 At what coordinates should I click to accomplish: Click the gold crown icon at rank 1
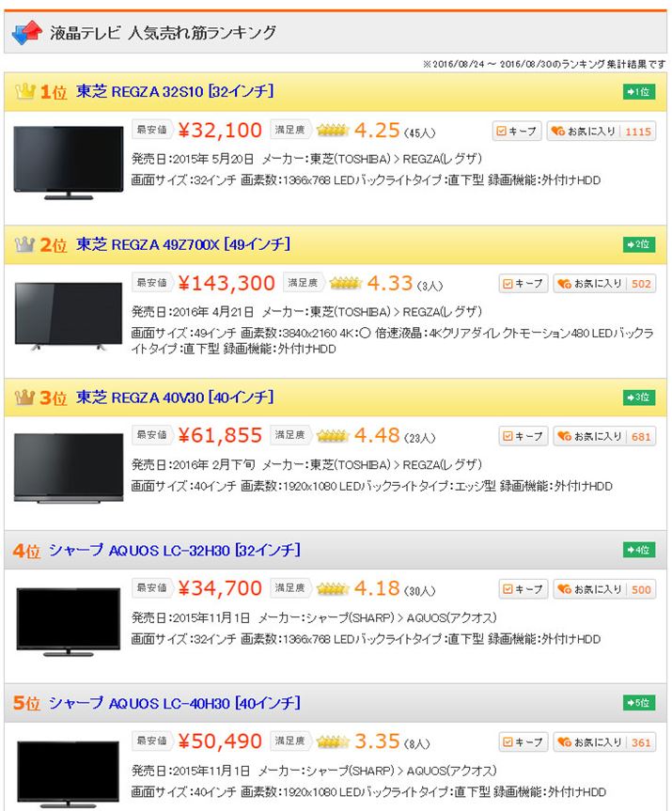24,91
